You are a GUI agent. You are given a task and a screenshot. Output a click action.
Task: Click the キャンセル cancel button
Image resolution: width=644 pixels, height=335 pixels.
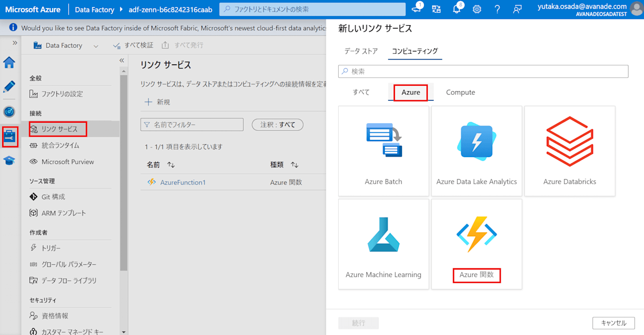(x=613, y=323)
